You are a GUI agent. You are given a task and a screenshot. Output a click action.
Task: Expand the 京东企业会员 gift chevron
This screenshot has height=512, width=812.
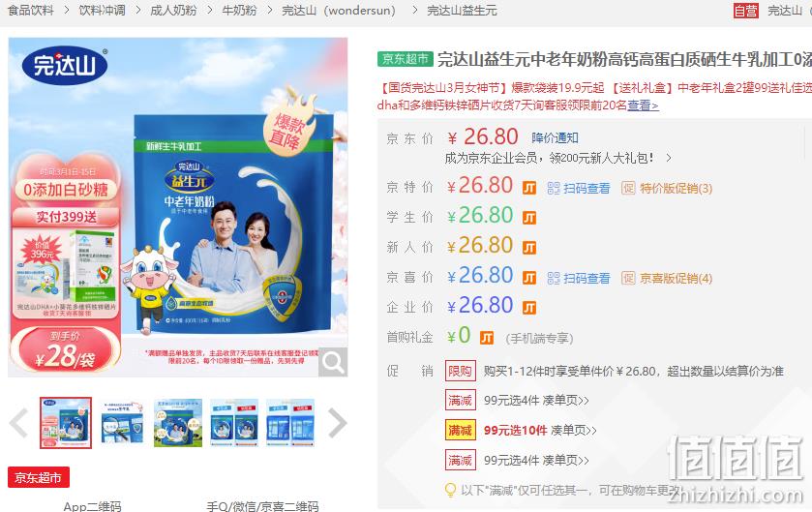669,158
